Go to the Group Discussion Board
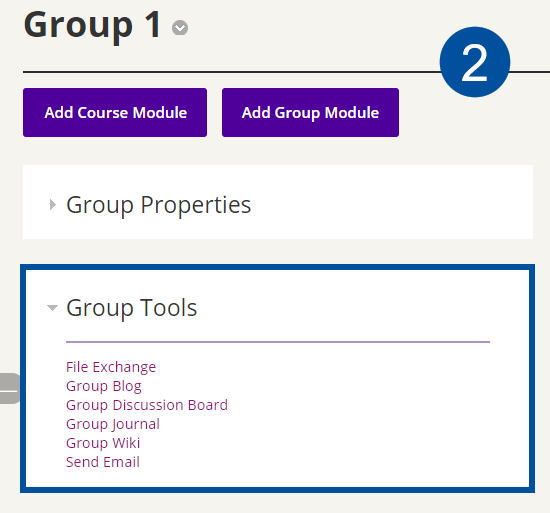The image size is (550, 513). point(147,405)
